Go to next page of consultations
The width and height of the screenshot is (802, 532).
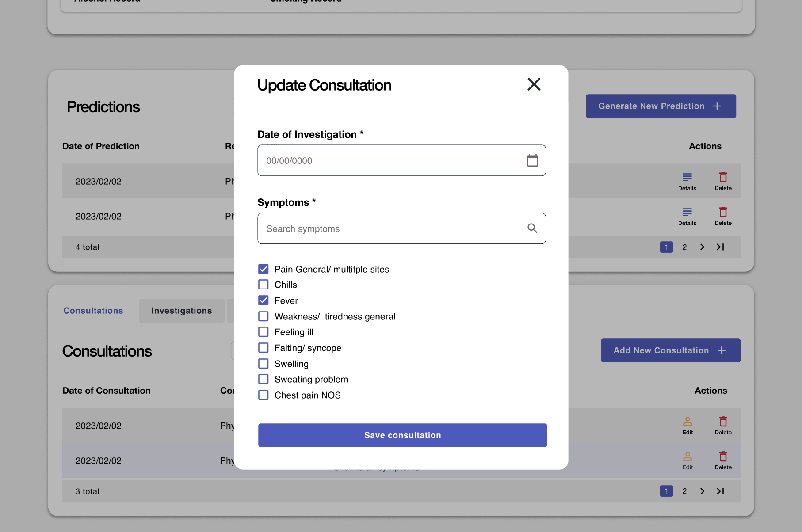(702, 491)
